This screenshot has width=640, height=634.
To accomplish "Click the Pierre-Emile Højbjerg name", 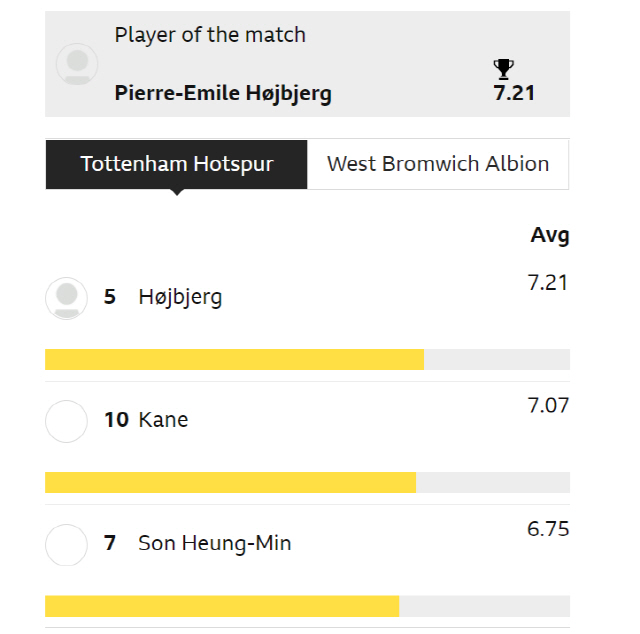I will 223,94.
